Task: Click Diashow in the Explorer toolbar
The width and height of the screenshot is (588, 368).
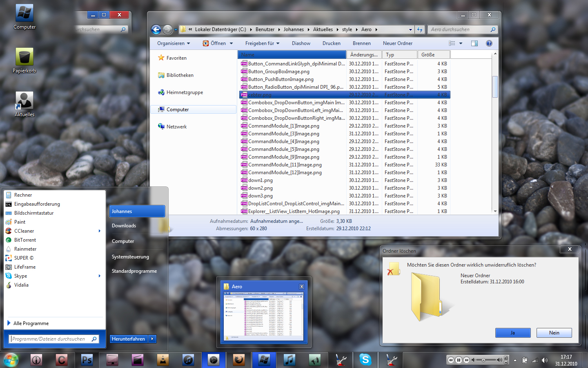Action: tap(301, 43)
